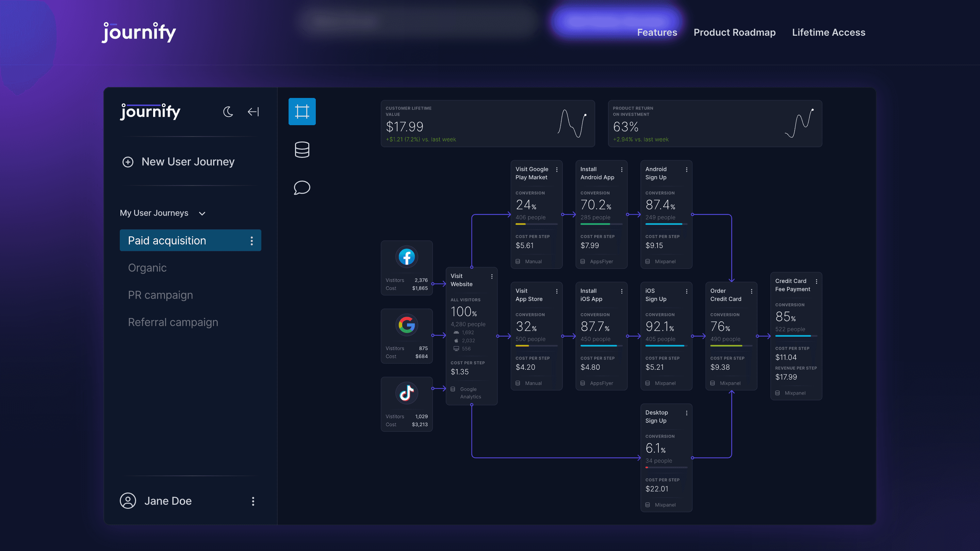Open Desktop Sign Up card options menu

pos(686,413)
